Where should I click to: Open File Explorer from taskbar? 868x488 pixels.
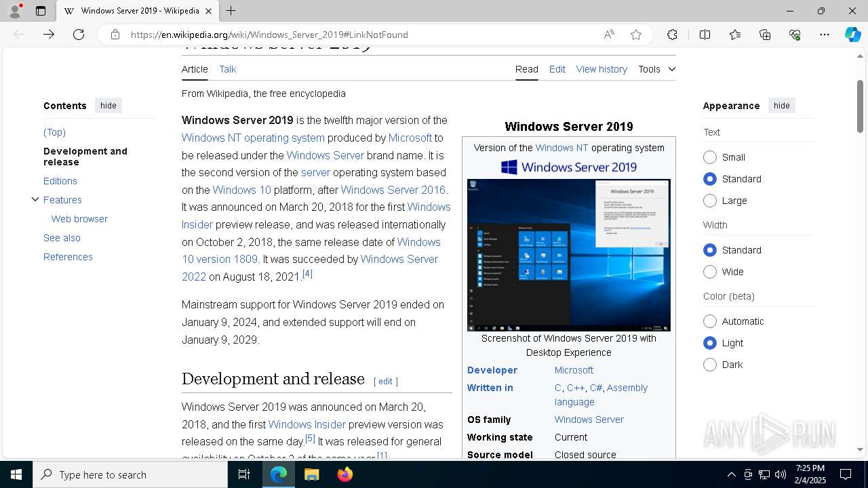click(311, 474)
